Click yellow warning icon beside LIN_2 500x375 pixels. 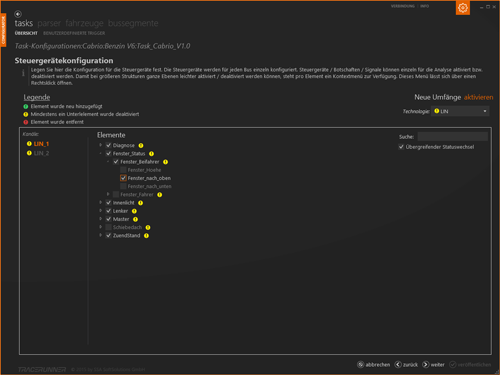[29, 153]
